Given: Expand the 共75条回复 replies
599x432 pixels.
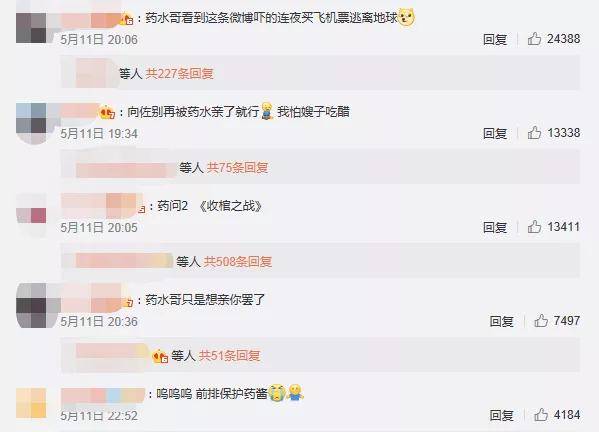Looking at the screenshot, I should point(237,167).
